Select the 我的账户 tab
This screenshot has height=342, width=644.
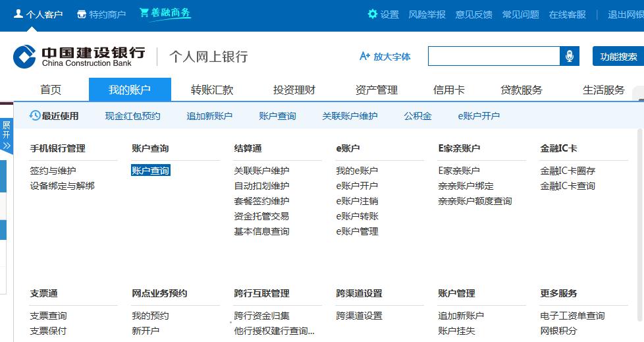coord(130,89)
